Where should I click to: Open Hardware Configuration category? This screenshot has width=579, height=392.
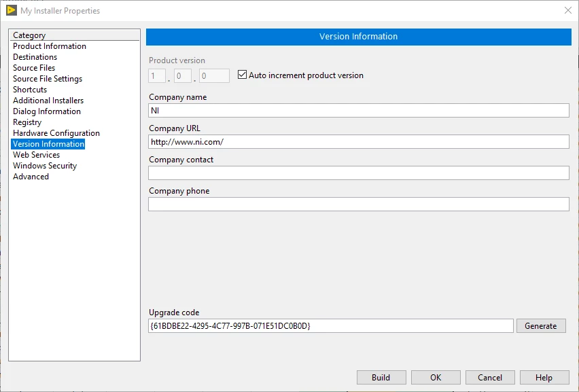[x=56, y=133]
